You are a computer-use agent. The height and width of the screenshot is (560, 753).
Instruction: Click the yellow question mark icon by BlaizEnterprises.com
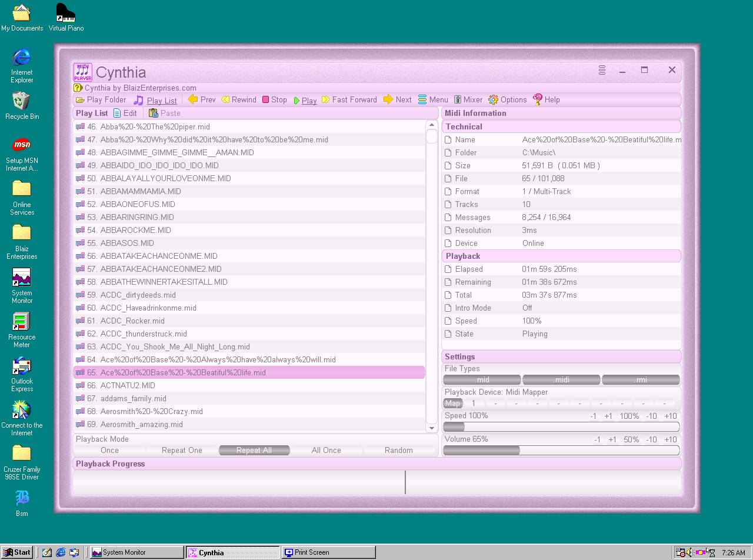pyautogui.click(x=78, y=88)
